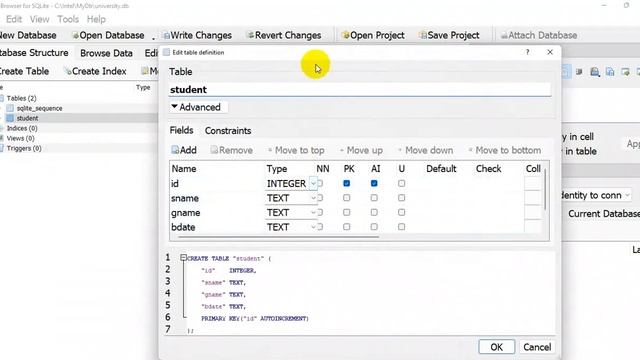Open the TEXT type dropdown for sname
Screen dimensions: 640x360
[313, 198]
